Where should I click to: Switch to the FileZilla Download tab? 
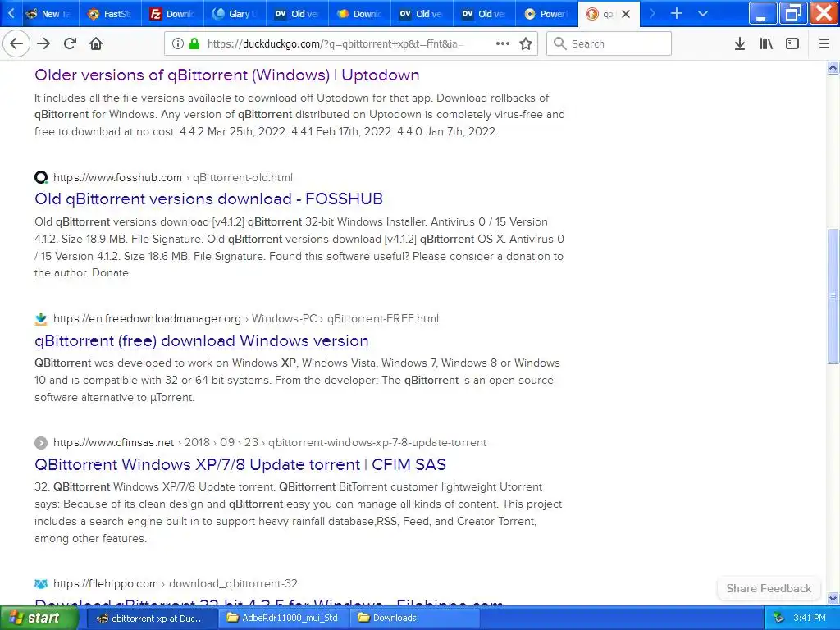pos(172,14)
